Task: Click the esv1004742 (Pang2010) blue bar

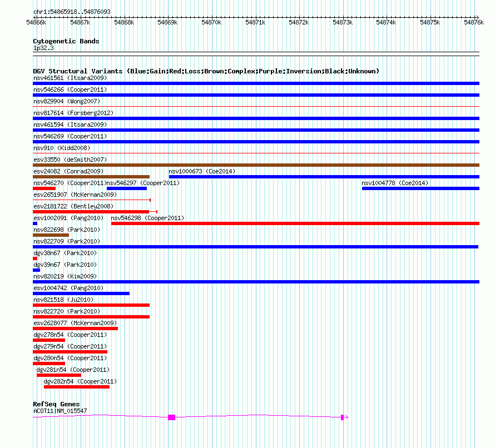Action: [x=81, y=293]
